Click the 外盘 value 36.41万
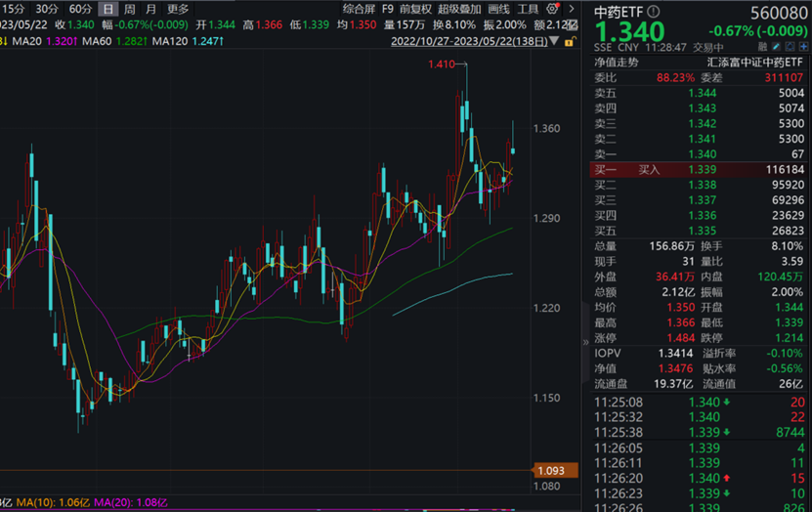 (675, 277)
